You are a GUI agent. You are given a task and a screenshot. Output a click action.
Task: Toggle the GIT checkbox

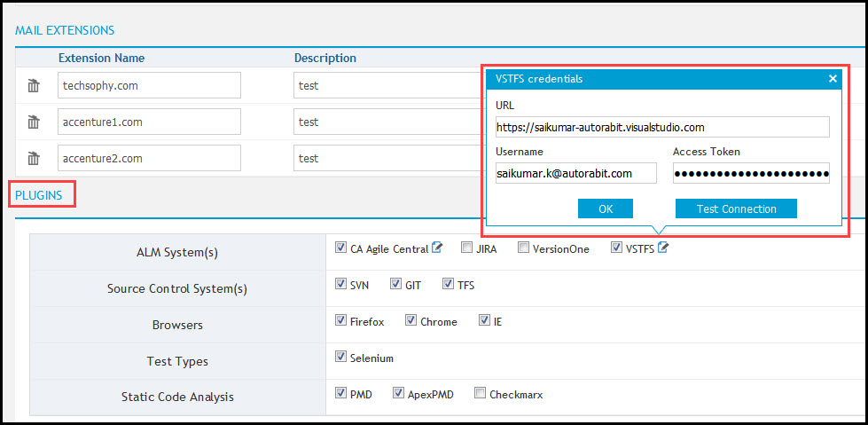point(395,284)
